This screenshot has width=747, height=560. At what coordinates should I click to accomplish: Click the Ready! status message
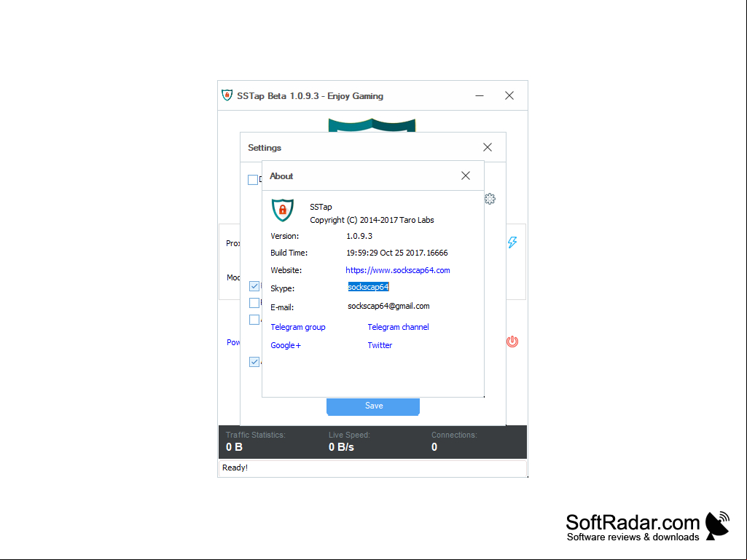coord(235,468)
